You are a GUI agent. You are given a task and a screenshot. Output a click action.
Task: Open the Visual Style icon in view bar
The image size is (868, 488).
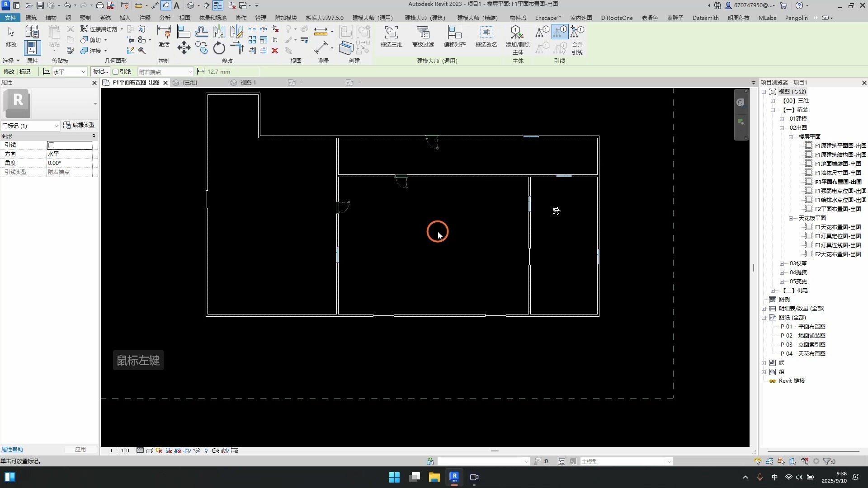click(x=150, y=450)
